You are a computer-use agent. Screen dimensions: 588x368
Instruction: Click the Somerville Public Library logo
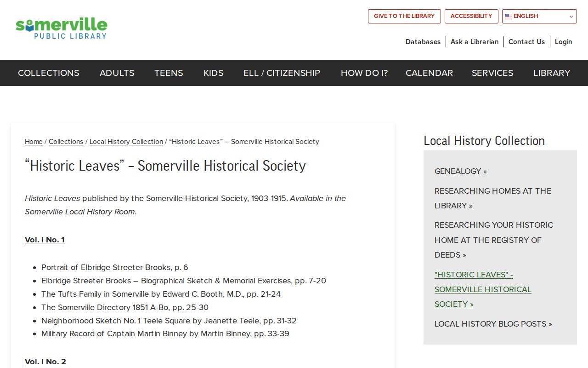(61, 29)
